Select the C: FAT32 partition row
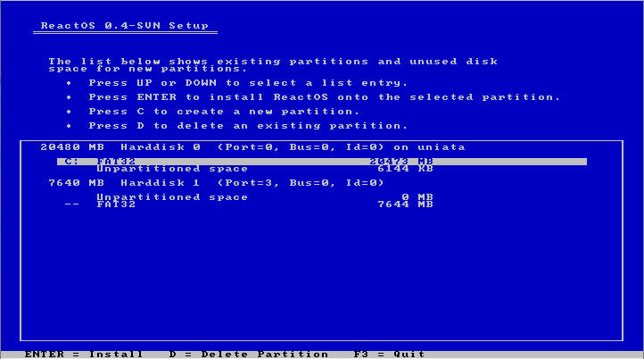 (x=321, y=162)
